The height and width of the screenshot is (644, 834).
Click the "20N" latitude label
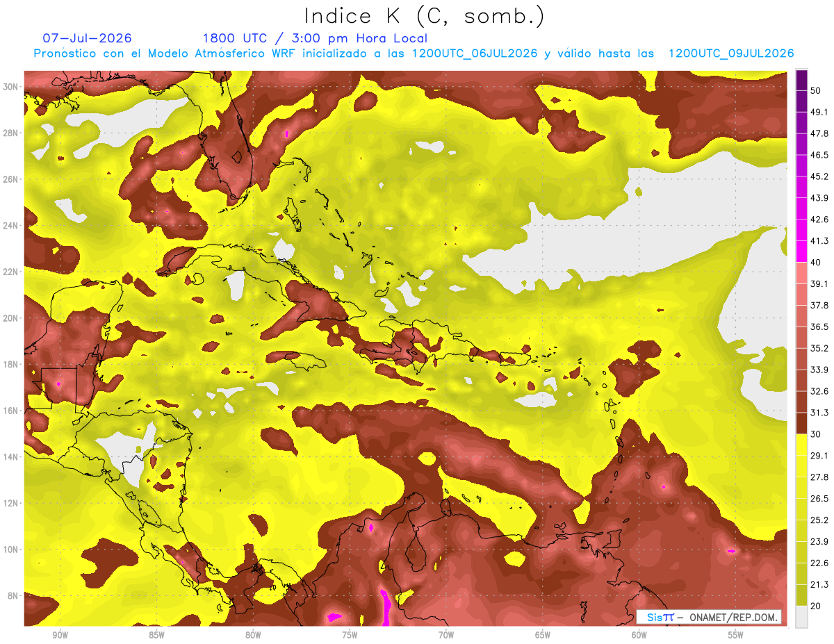12,318
